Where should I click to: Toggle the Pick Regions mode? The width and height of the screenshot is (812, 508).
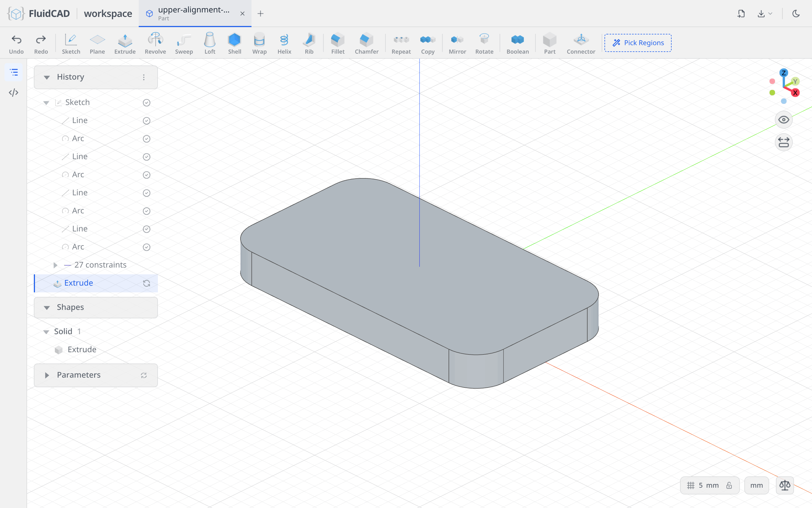tap(638, 43)
